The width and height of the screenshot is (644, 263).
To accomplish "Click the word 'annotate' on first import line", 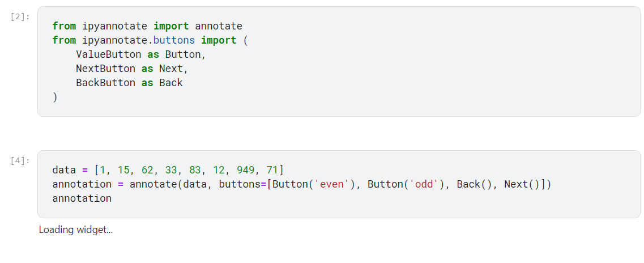I will 219,26.
